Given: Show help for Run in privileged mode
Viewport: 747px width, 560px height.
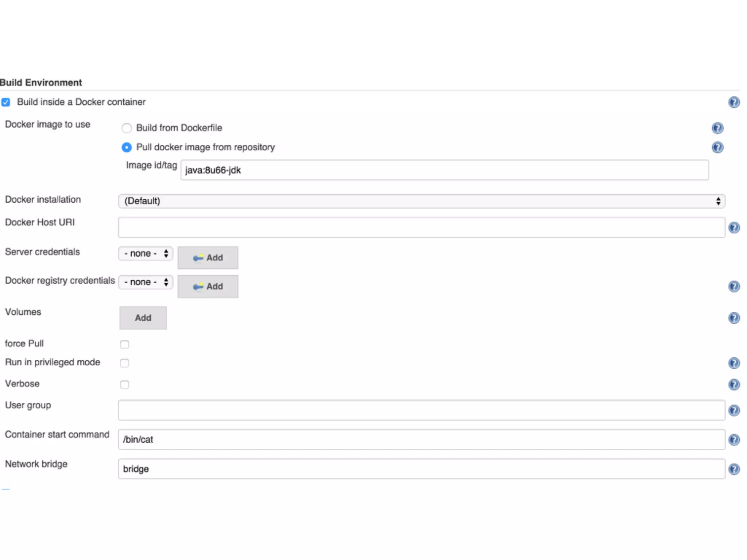Looking at the screenshot, I should pos(734,363).
